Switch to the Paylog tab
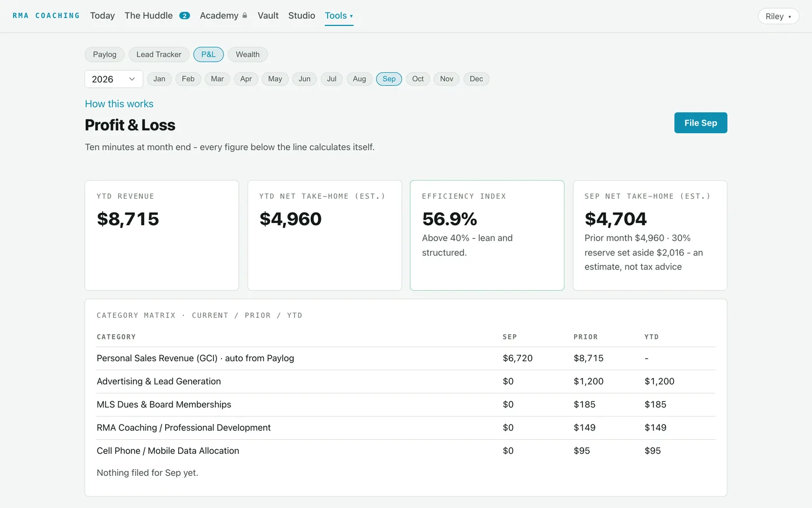The width and height of the screenshot is (812, 508). click(105, 54)
